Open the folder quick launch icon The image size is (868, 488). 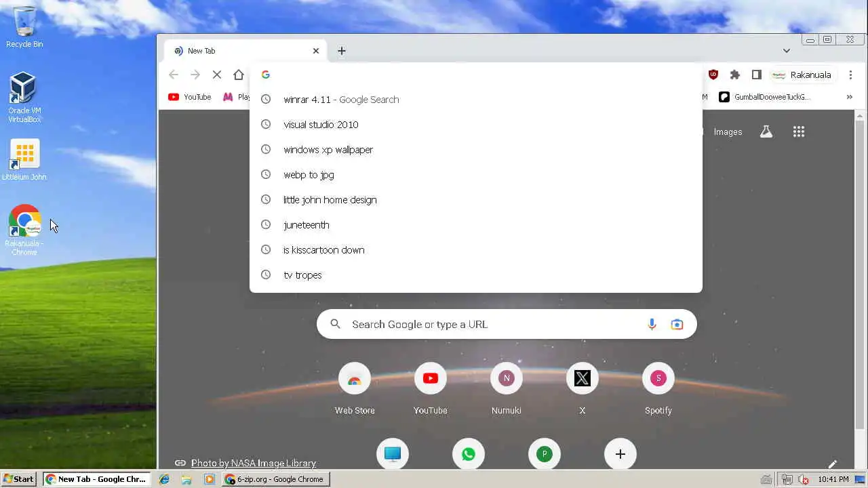(x=186, y=479)
